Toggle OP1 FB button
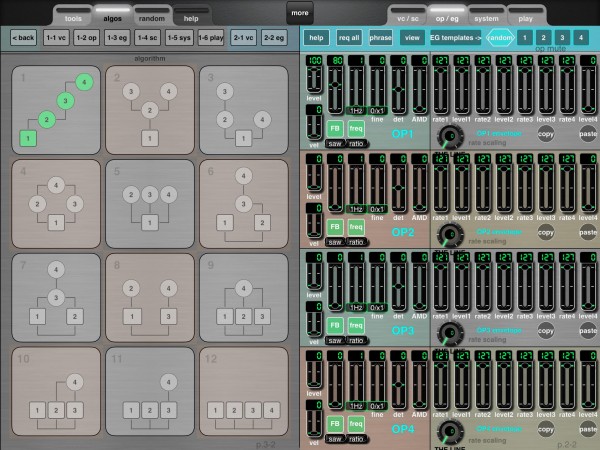The width and height of the screenshot is (600, 450). point(335,129)
